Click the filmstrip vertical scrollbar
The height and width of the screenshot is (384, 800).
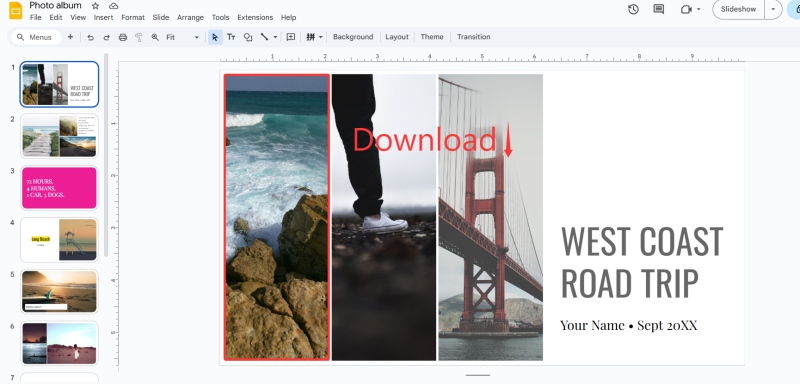(x=106, y=155)
